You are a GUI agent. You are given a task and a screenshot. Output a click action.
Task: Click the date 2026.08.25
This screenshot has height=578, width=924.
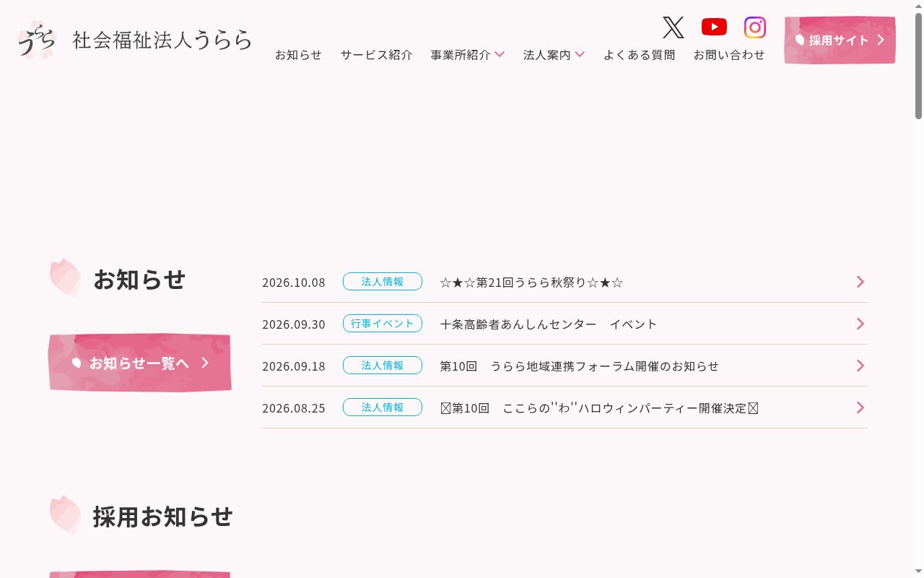click(x=294, y=408)
